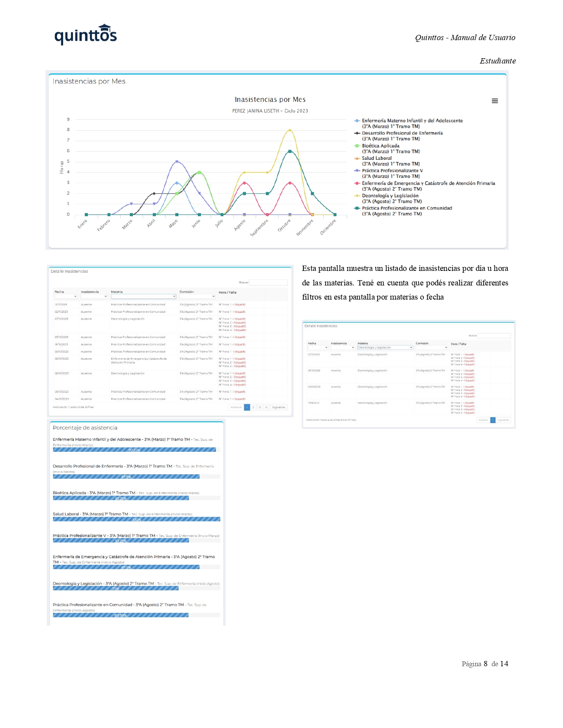Toggle Práctica Profesionalizante en Comunidad legend marker

click(357, 208)
